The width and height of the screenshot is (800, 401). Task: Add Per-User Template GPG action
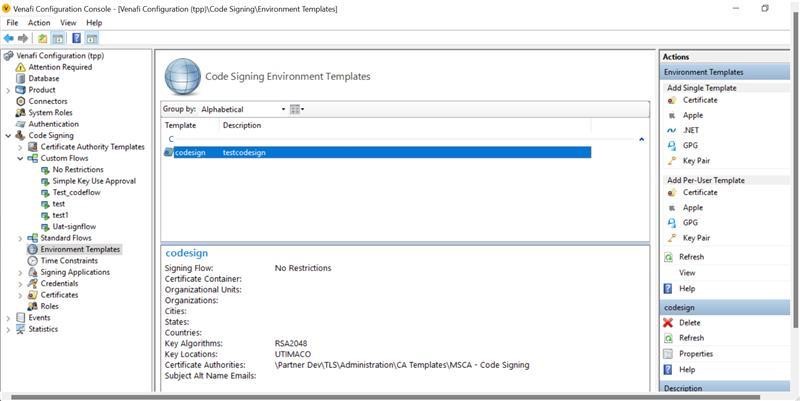pos(690,223)
